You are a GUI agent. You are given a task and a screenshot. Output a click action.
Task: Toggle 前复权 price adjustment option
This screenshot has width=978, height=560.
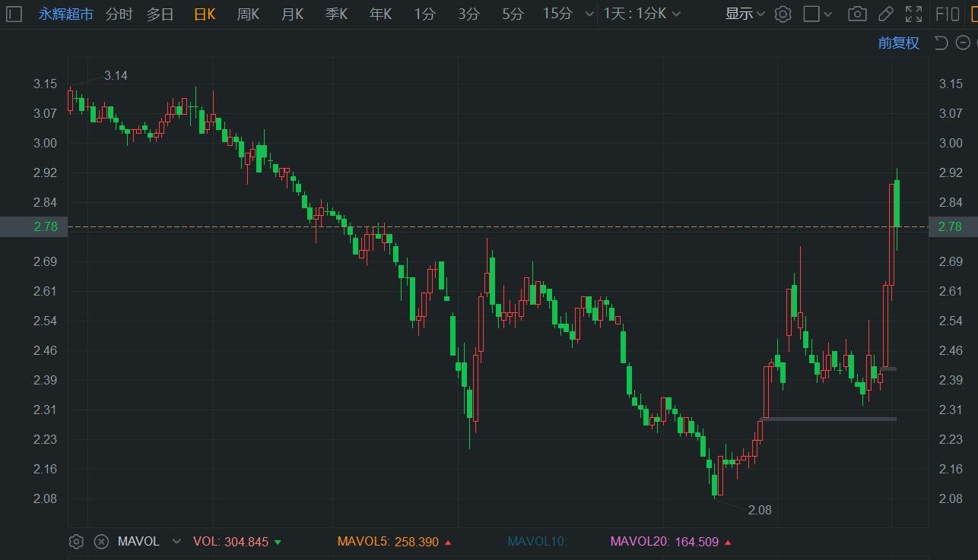click(899, 43)
